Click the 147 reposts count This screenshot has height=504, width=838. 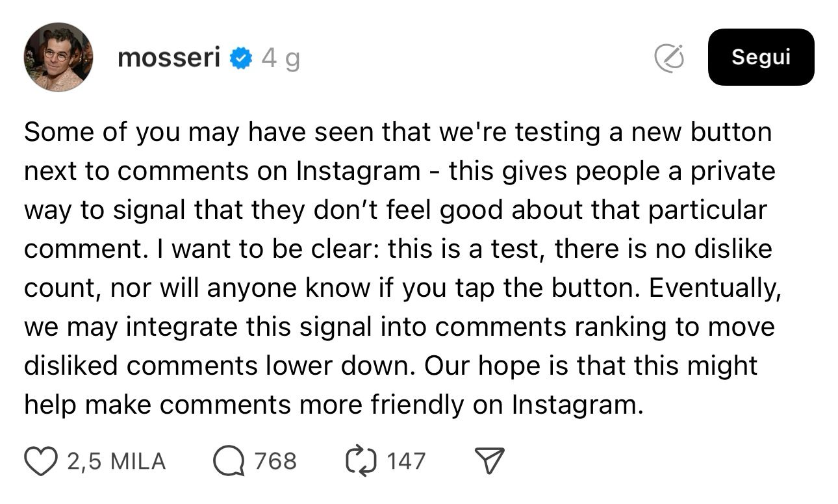[406, 462]
